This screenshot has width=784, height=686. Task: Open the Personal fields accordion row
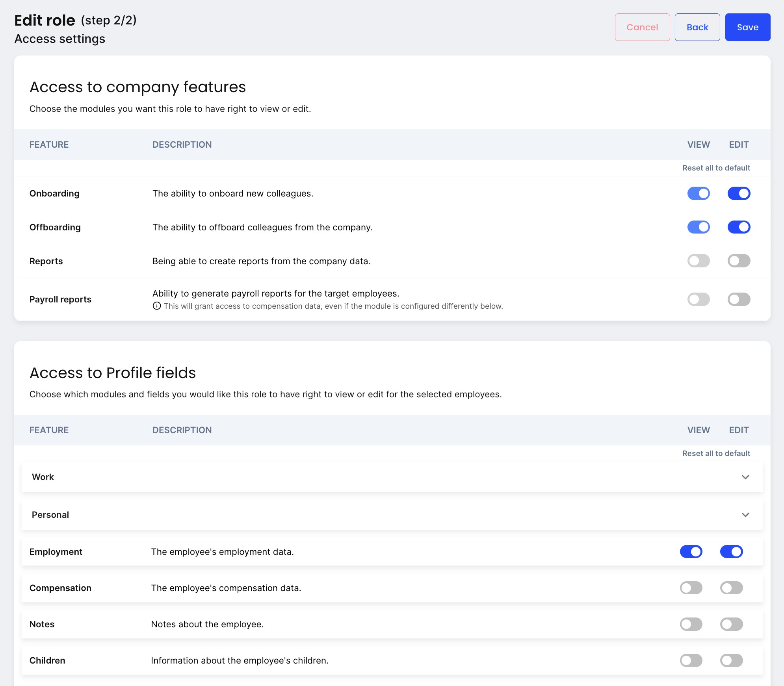click(50, 515)
